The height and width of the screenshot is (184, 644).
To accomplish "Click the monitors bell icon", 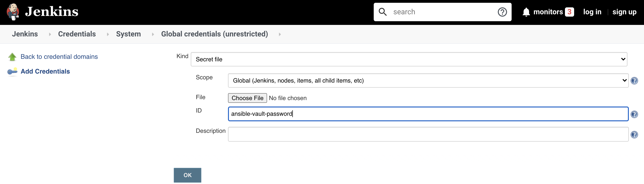I will click(x=526, y=12).
